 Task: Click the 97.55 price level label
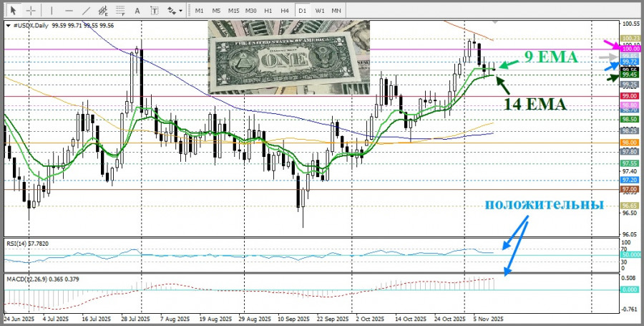[630, 163]
